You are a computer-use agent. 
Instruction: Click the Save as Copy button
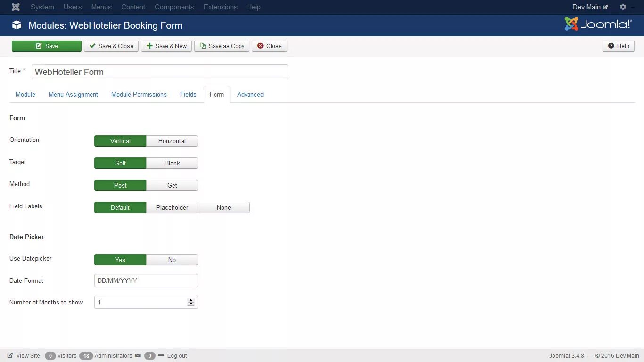[x=222, y=46]
